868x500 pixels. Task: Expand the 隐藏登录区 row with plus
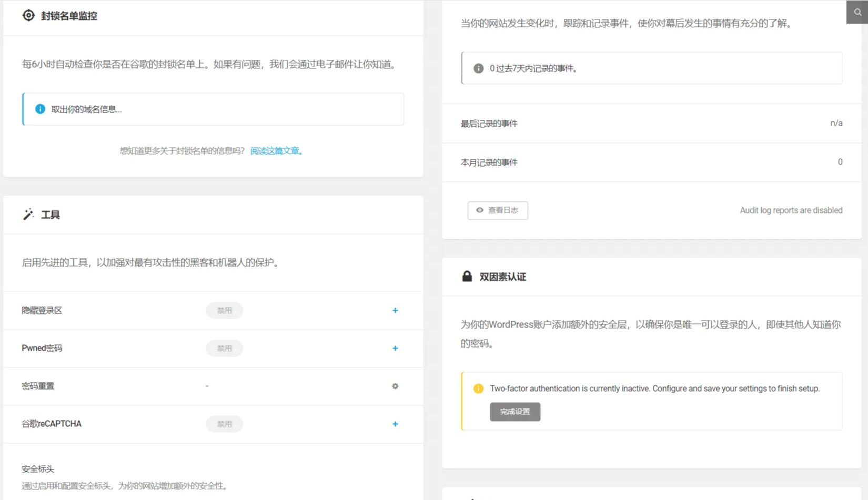click(x=395, y=310)
